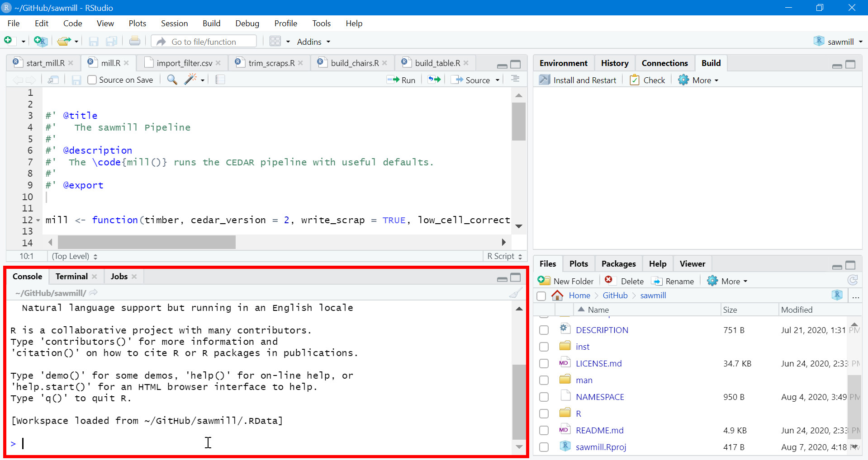Check the DESCRIPTION file checkbox
The image size is (868, 460).
(544, 330)
